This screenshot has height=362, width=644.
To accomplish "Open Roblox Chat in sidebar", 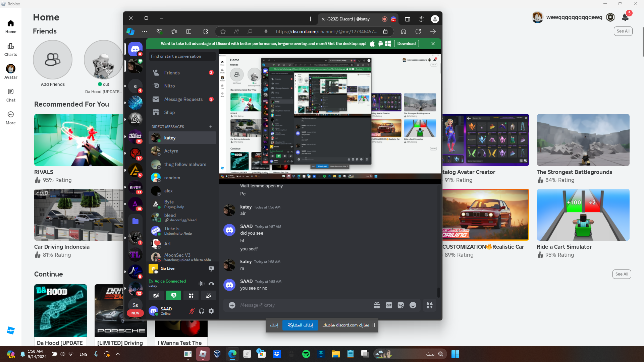I will [x=11, y=95].
